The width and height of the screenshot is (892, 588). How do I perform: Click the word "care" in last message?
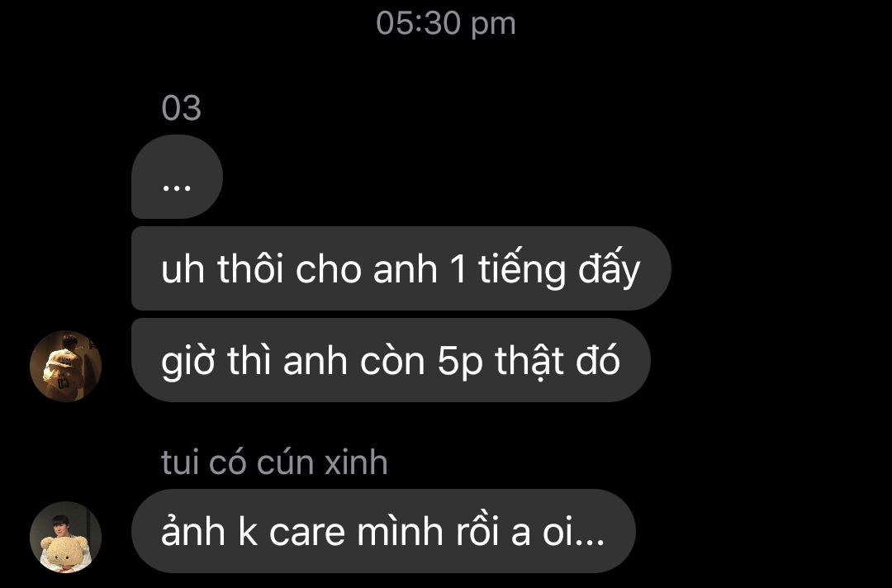(x=307, y=533)
